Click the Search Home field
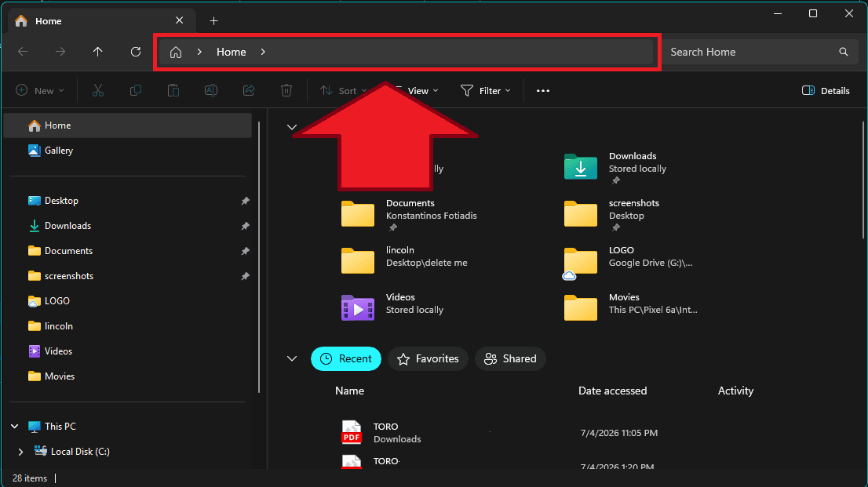 point(761,52)
